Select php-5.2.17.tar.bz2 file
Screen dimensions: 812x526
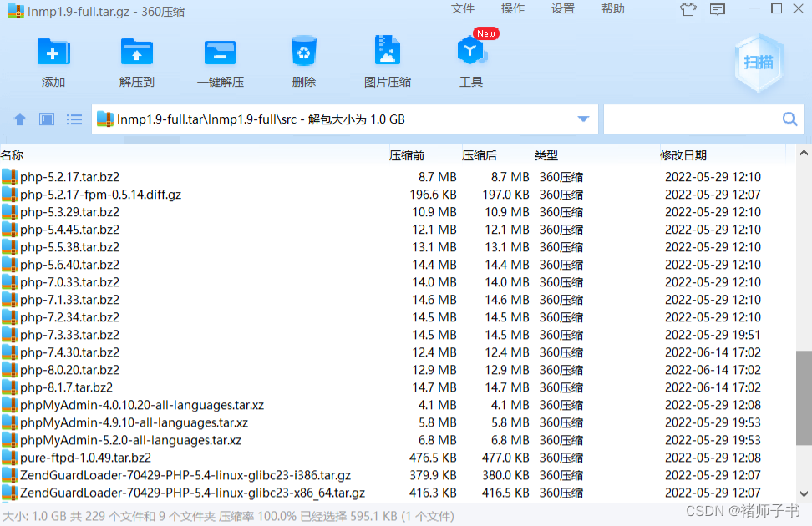click(x=69, y=177)
